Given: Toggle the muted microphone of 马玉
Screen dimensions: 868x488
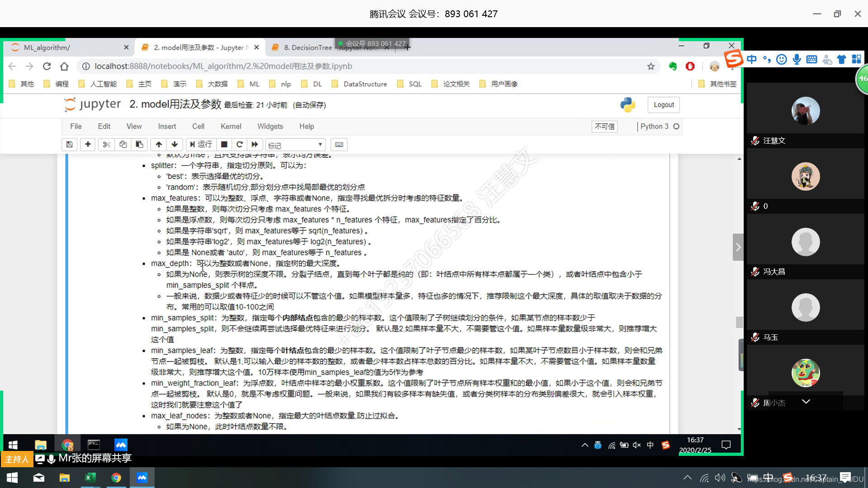Looking at the screenshot, I should click(755, 337).
